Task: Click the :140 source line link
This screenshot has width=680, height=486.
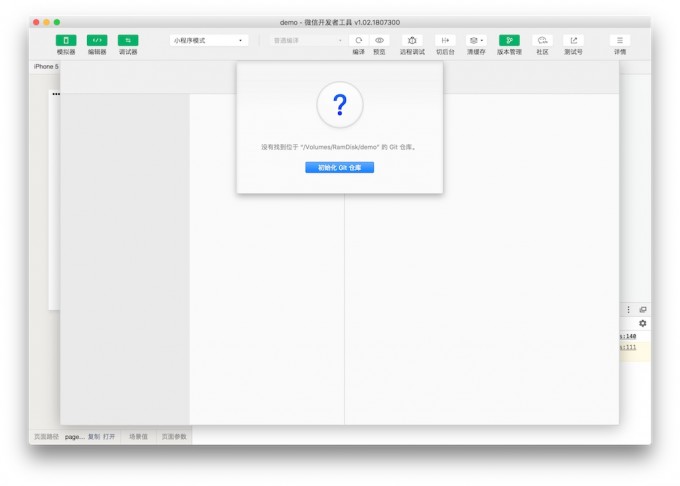Action: 628,336
